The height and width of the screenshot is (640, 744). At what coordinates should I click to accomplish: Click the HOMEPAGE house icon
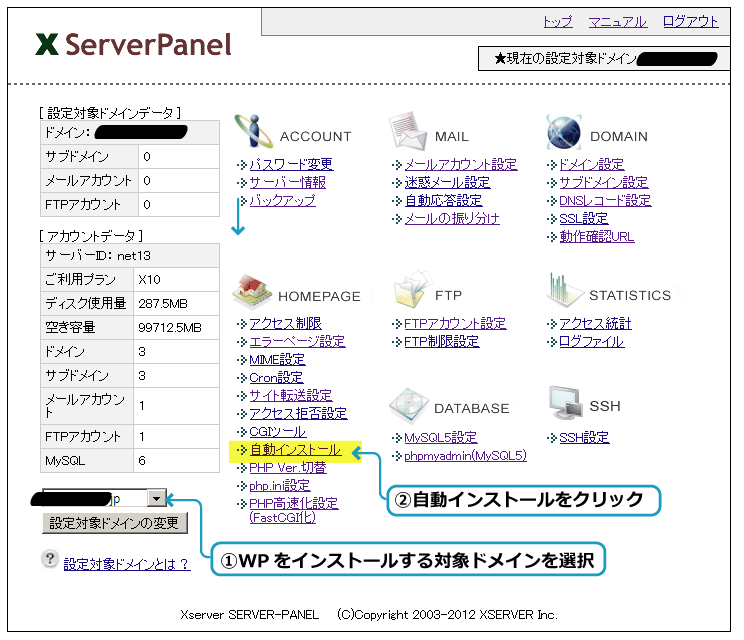pos(252,291)
